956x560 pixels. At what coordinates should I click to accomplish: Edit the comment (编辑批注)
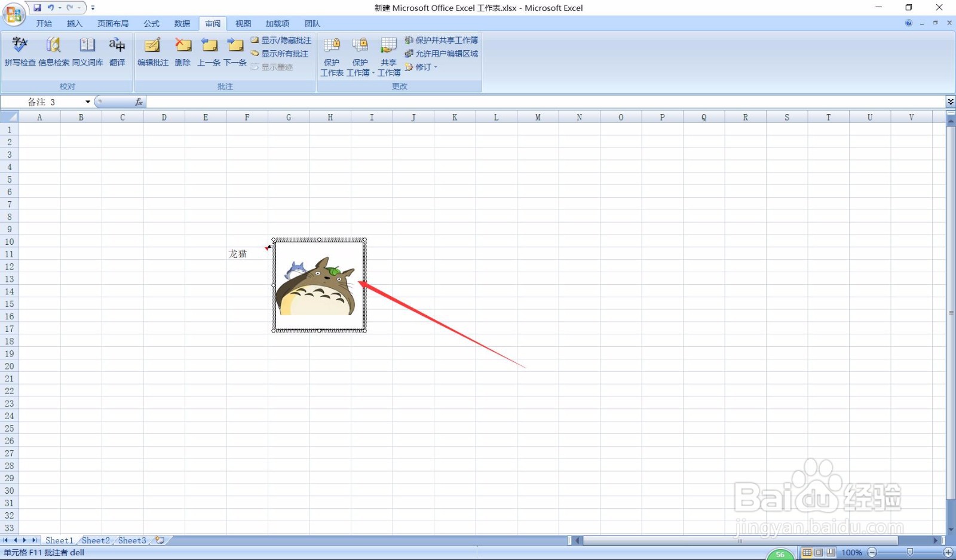(x=153, y=51)
